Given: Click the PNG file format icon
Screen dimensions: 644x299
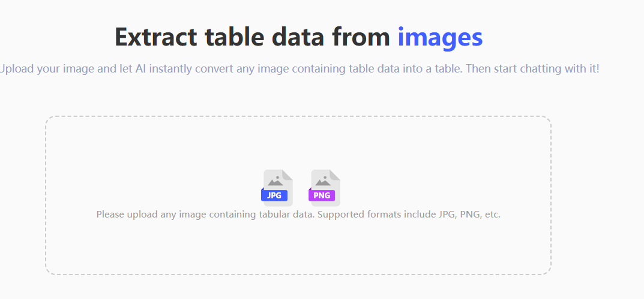Looking at the screenshot, I should [x=325, y=186].
